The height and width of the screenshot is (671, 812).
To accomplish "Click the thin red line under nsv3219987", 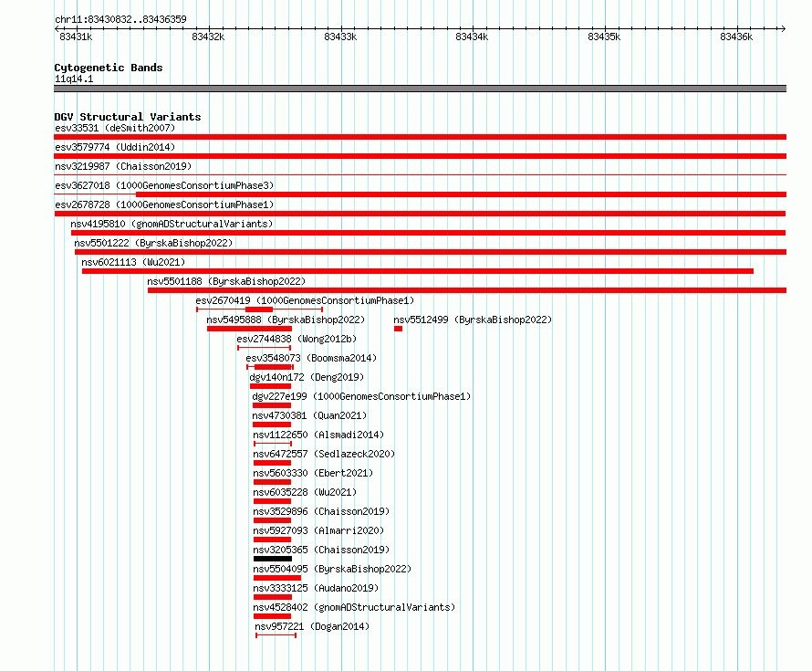I will point(420,175).
